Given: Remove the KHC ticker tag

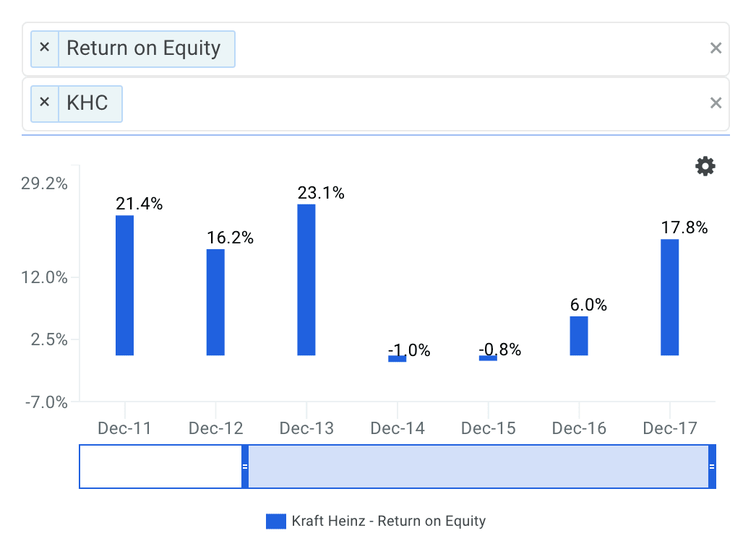Looking at the screenshot, I should coord(45,103).
